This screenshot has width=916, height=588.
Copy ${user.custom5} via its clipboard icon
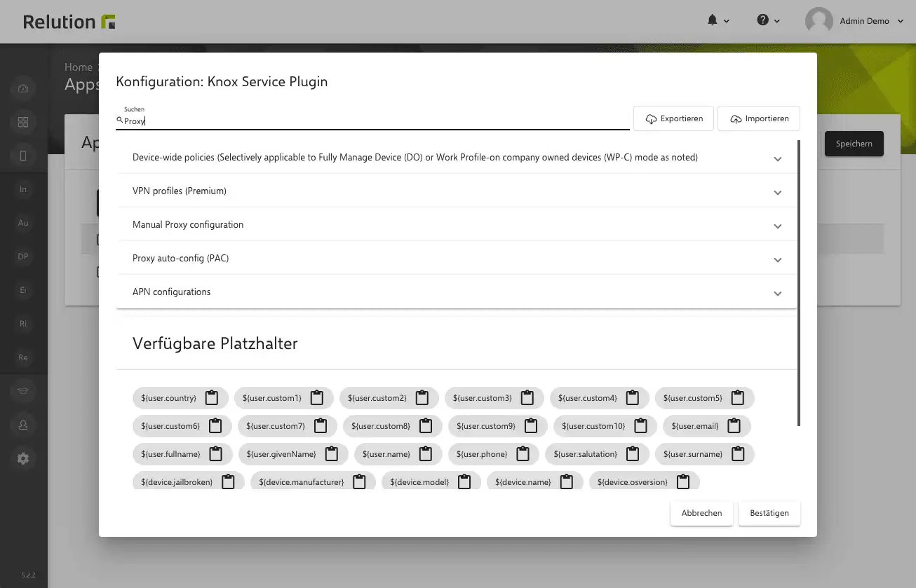738,398
